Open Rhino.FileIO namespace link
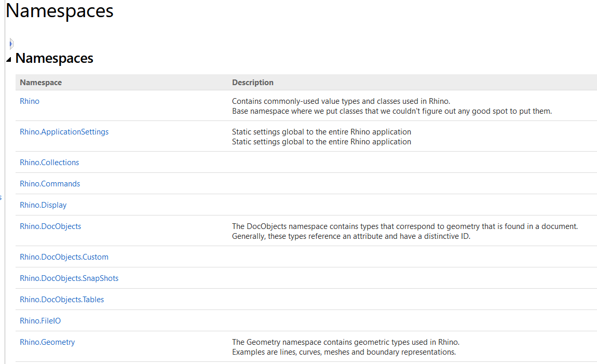597x364 pixels. pyautogui.click(x=40, y=321)
